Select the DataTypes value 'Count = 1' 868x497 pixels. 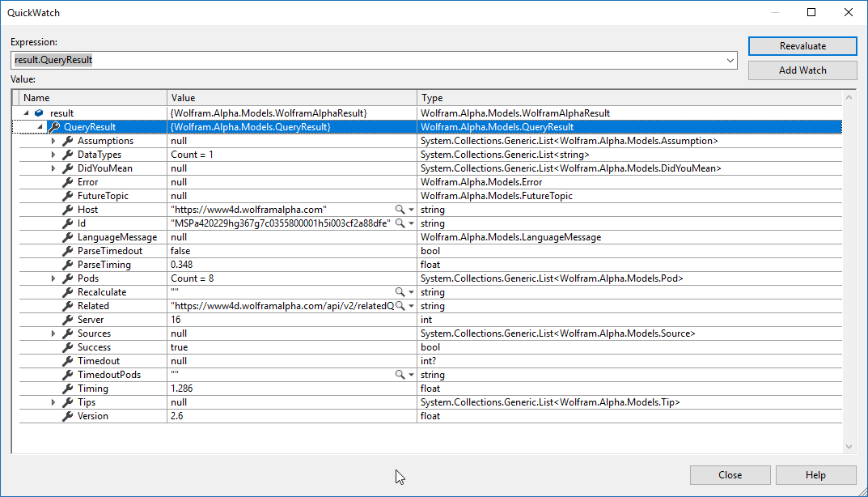pos(192,155)
